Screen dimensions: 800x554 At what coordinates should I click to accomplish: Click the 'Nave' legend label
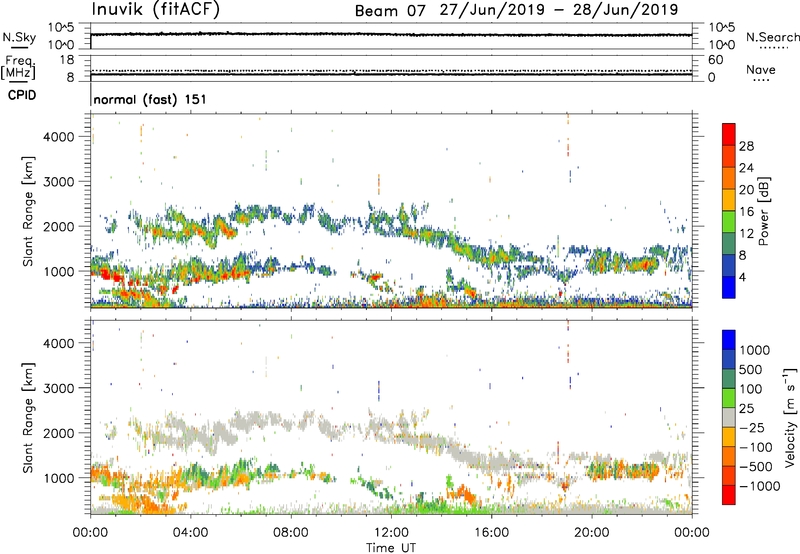(761, 69)
